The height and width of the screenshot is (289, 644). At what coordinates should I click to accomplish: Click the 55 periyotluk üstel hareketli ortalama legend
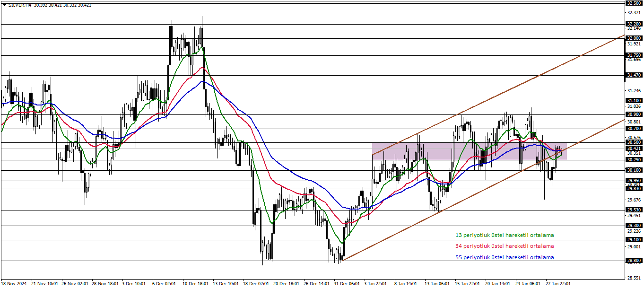point(505,257)
